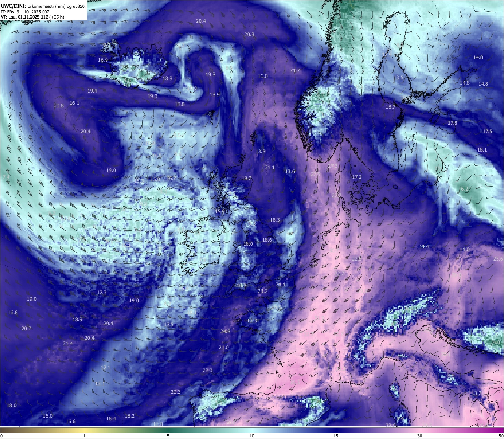The image size is (504, 439).
Task: Click the 24.4 value label
Action: tap(280, 285)
